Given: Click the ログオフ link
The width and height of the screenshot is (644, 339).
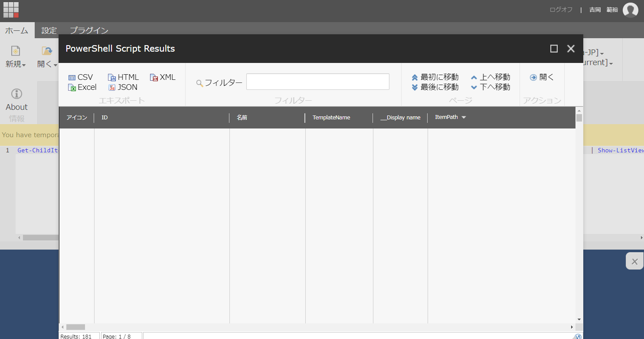Looking at the screenshot, I should [561, 10].
